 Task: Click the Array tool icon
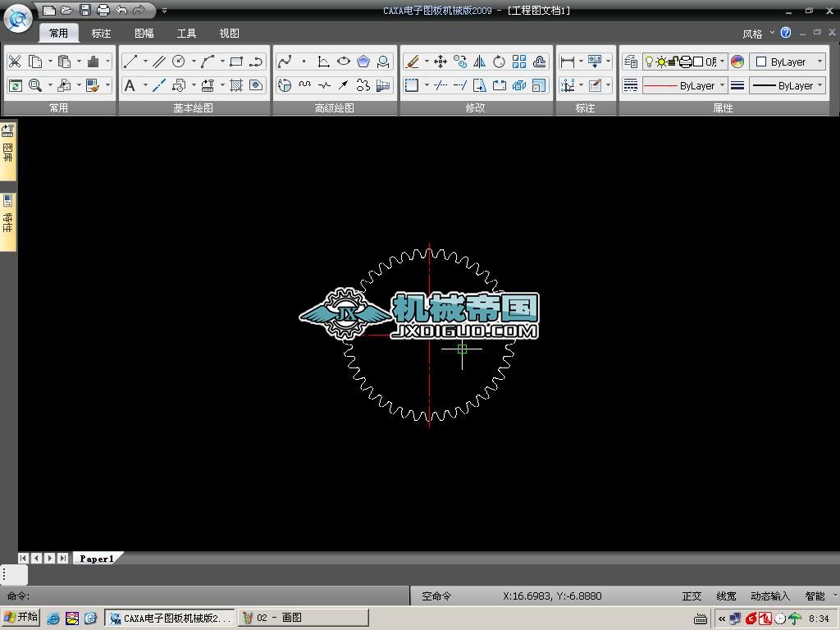click(519, 62)
